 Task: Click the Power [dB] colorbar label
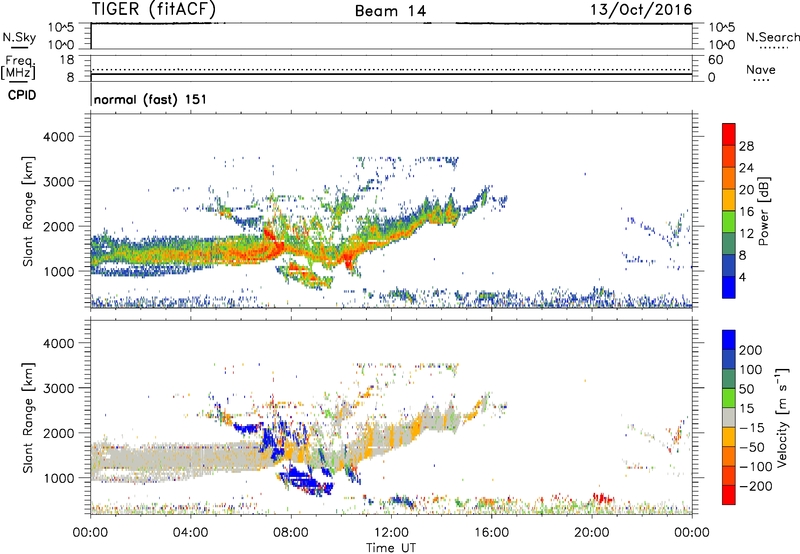click(x=763, y=211)
